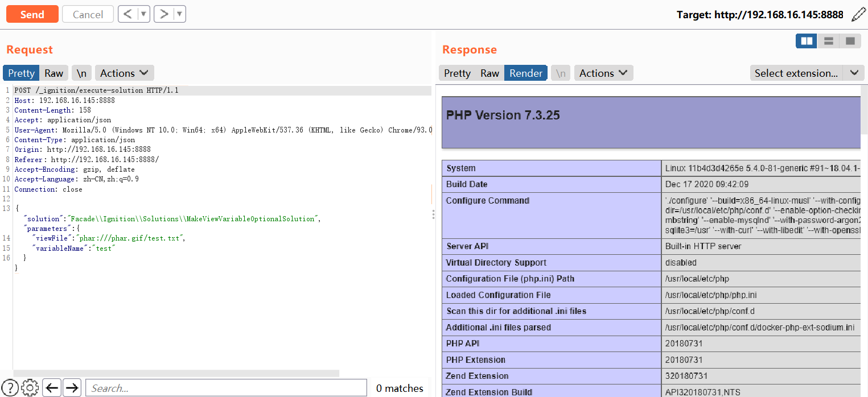The image size is (868, 397).
Task: Switch to top-bottom layout view
Action: [x=829, y=41]
